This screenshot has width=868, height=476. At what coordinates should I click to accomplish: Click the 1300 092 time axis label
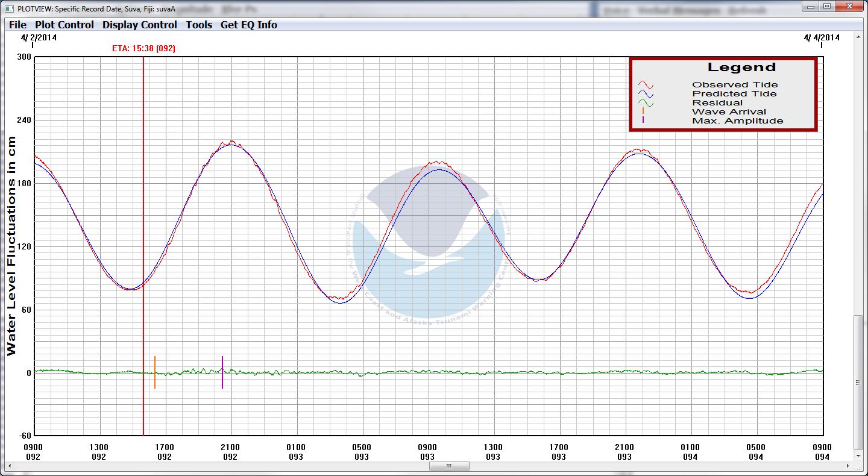click(99, 452)
